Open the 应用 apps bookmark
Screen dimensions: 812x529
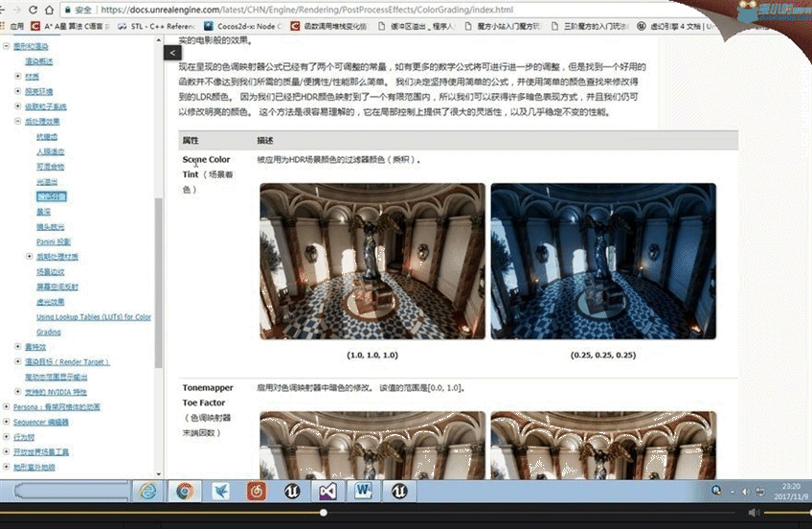coord(12,26)
